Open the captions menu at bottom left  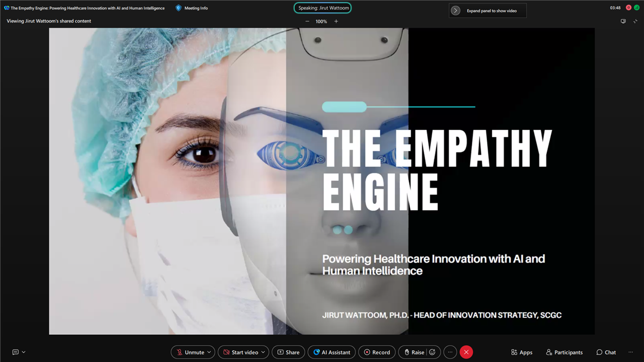(19, 352)
